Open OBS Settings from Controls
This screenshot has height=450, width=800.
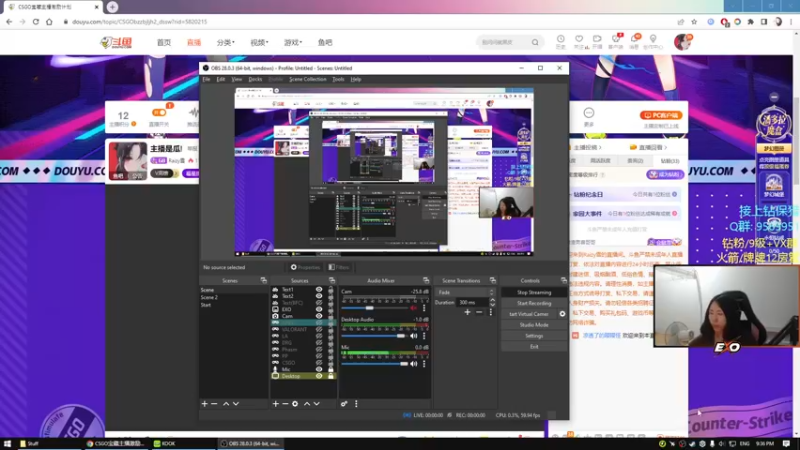tap(534, 336)
